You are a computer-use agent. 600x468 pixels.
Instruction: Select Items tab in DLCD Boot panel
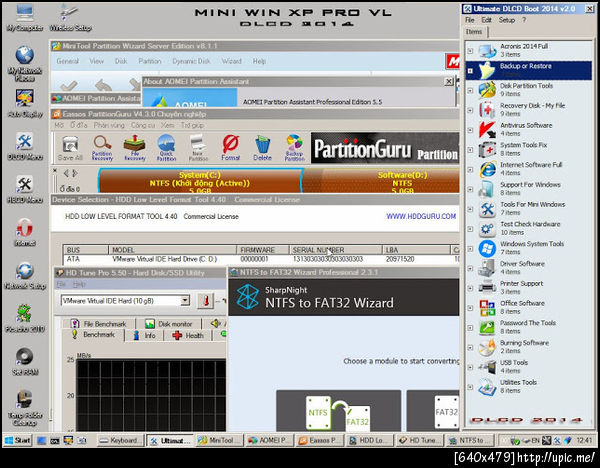474,32
